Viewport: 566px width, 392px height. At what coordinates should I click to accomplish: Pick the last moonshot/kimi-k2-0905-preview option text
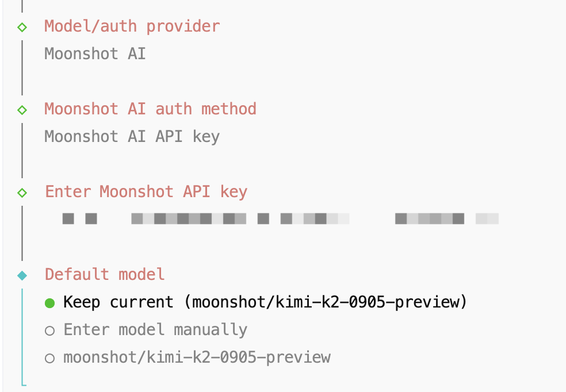point(197,358)
